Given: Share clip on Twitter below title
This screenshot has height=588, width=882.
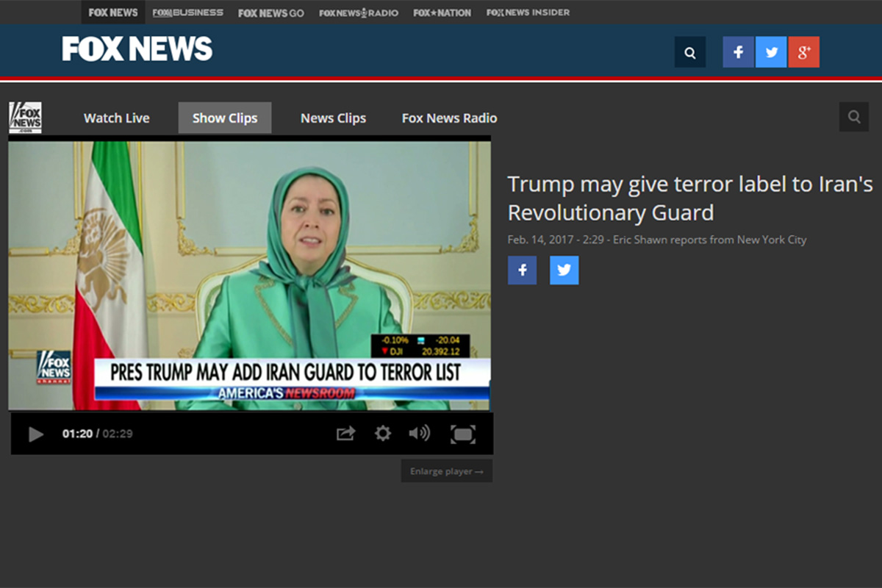Looking at the screenshot, I should coord(564,270).
